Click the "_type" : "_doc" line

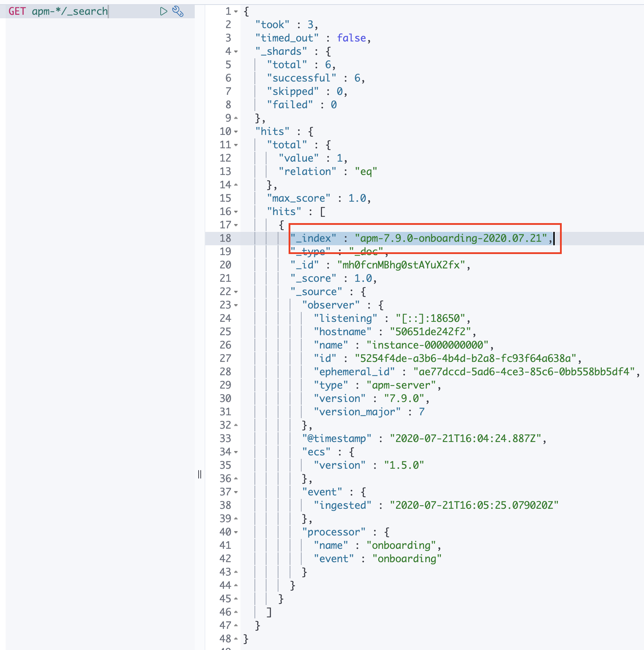tap(339, 252)
